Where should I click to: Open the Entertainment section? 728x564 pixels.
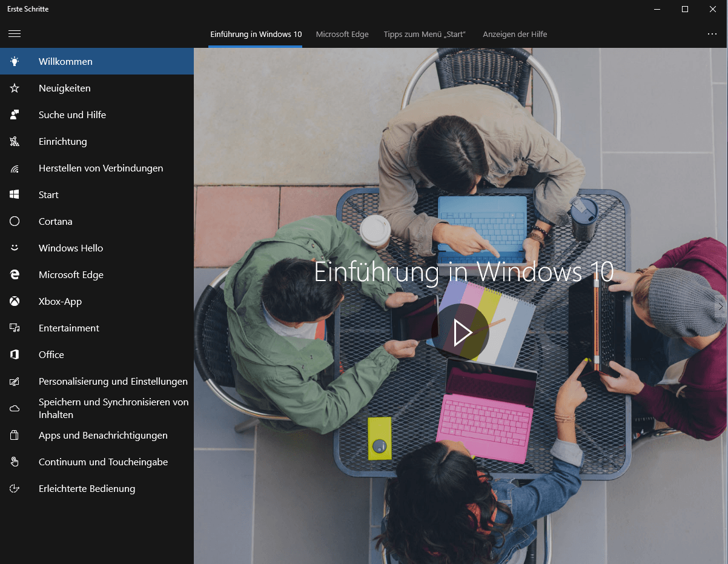pos(97,328)
